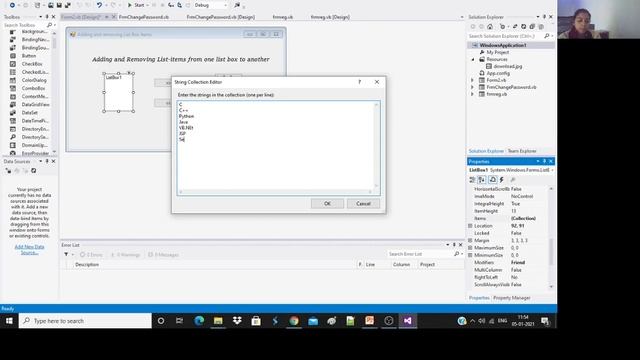Select DataSet control in Toolbox
Screen dimensions: 640x360
(x=29, y=113)
